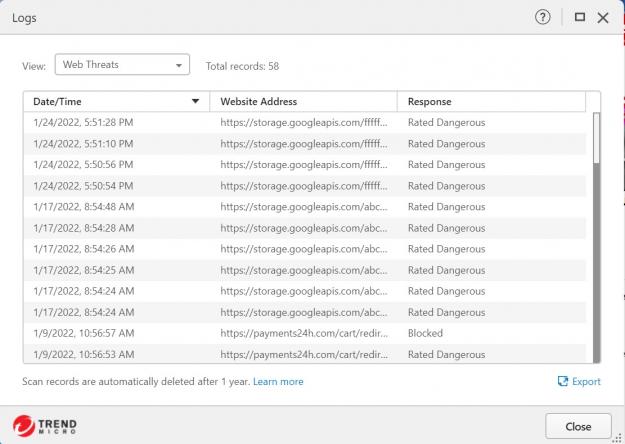Open the help question mark icon

click(x=542, y=17)
